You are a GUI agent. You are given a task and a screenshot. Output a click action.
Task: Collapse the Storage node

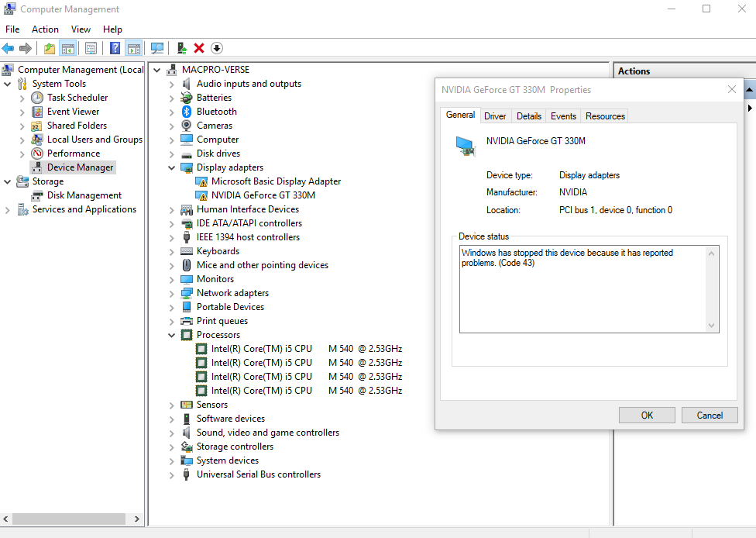click(x=7, y=182)
